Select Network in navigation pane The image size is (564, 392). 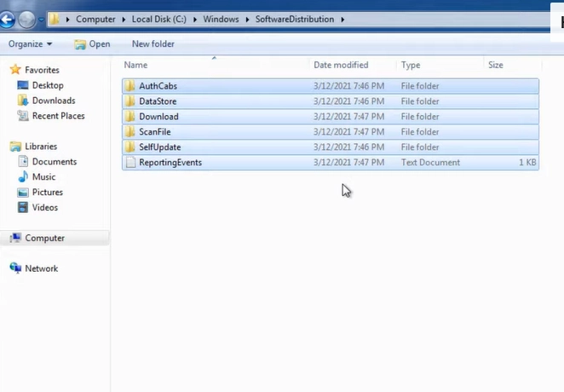pyautogui.click(x=42, y=268)
